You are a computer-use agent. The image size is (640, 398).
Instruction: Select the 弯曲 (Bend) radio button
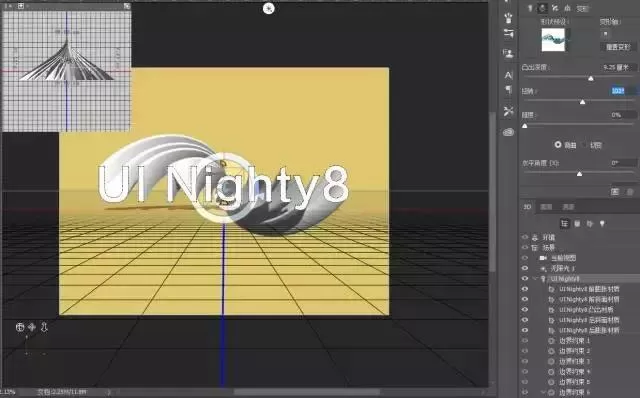[558, 145]
